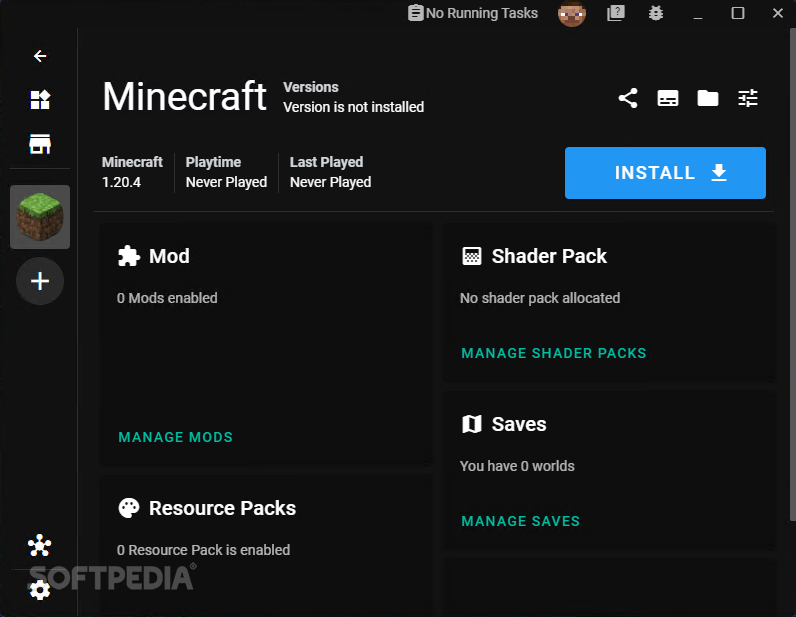Viewport: 796px width, 617px height.
Task: Open the dashboard widgets icon in sidebar
Action: 40,100
